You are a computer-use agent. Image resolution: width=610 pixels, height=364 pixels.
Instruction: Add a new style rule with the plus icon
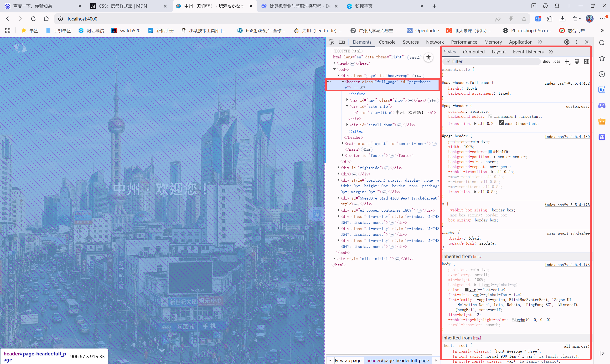pos(567,61)
